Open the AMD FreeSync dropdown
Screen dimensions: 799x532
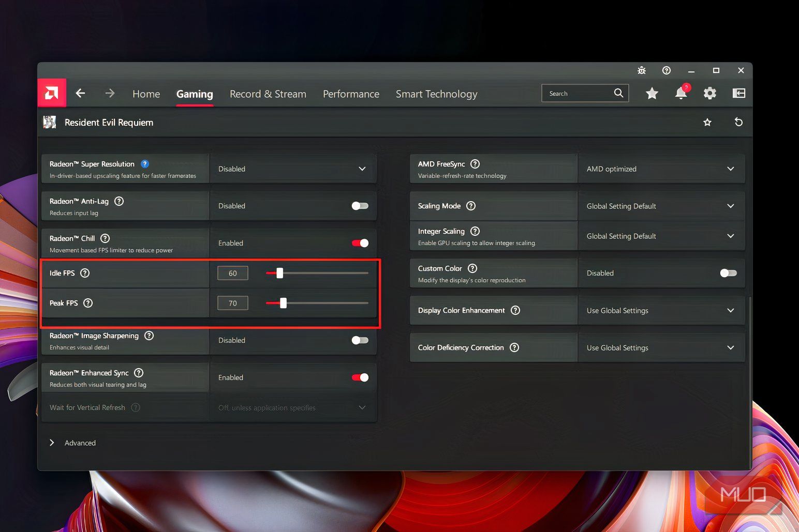tap(661, 169)
